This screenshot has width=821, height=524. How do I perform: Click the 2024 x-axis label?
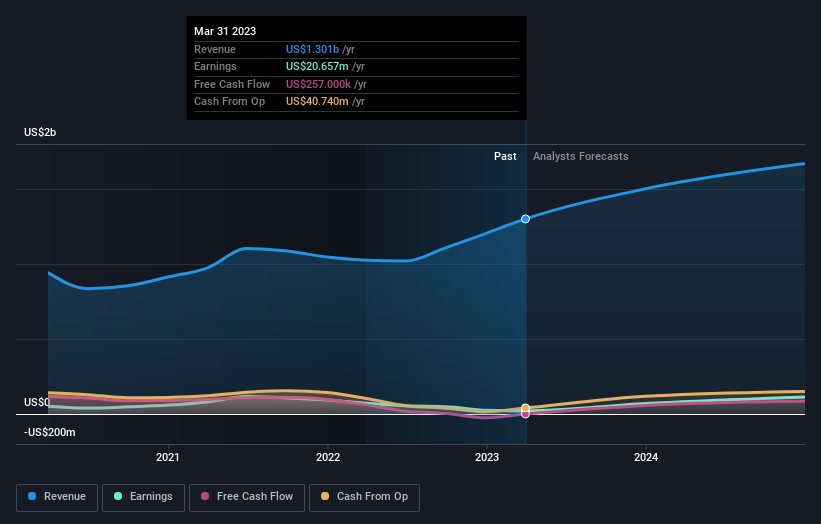click(x=646, y=457)
